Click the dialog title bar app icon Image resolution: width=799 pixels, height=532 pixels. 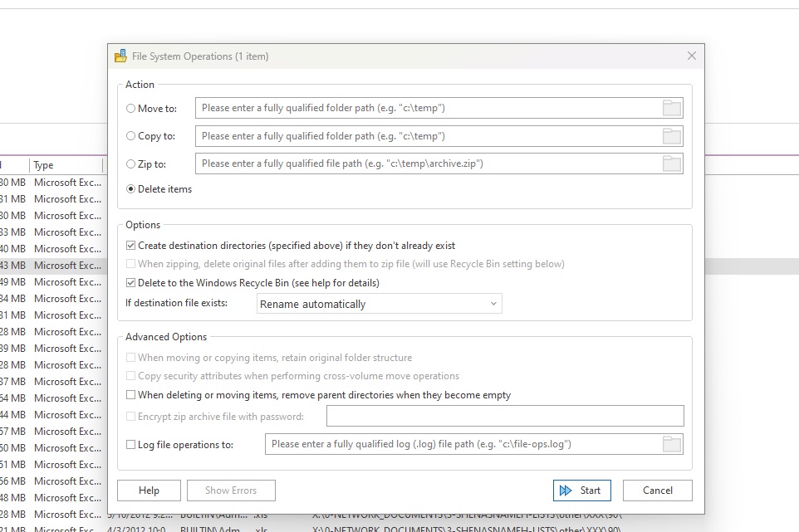(x=120, y=56)
